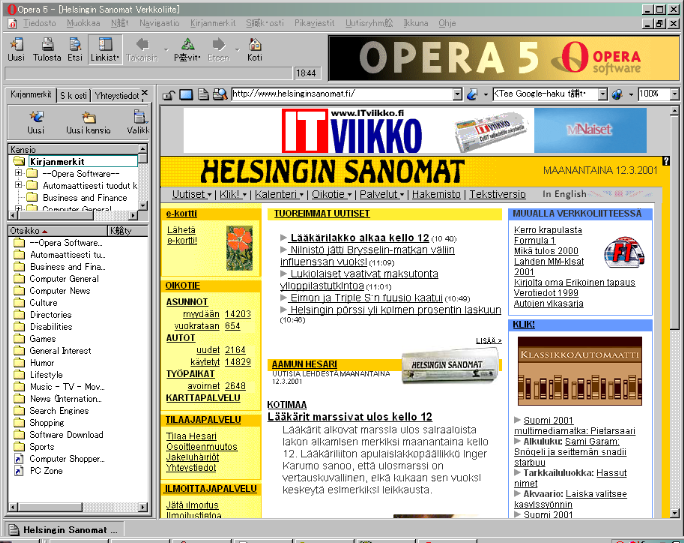Image resolution: width=684 pixels, height=543 pixels.
Task: Click the Takaisin back arrow icon
Action: 142,44
